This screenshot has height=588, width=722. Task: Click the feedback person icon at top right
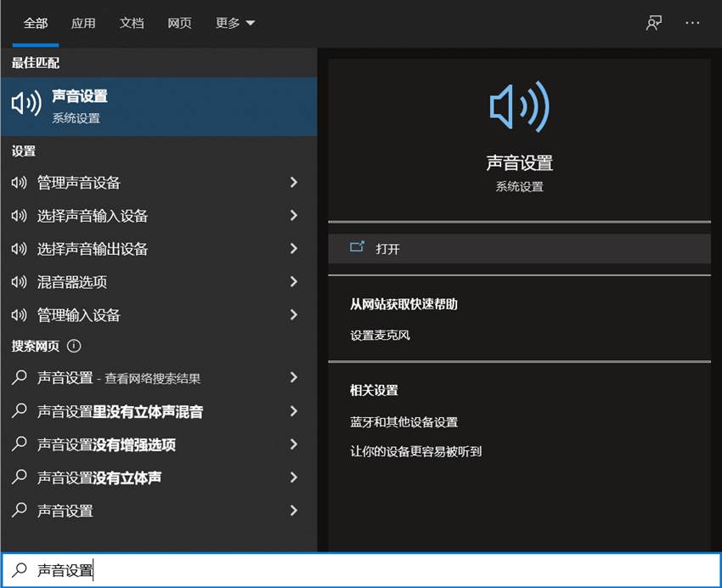coord(654,23)
